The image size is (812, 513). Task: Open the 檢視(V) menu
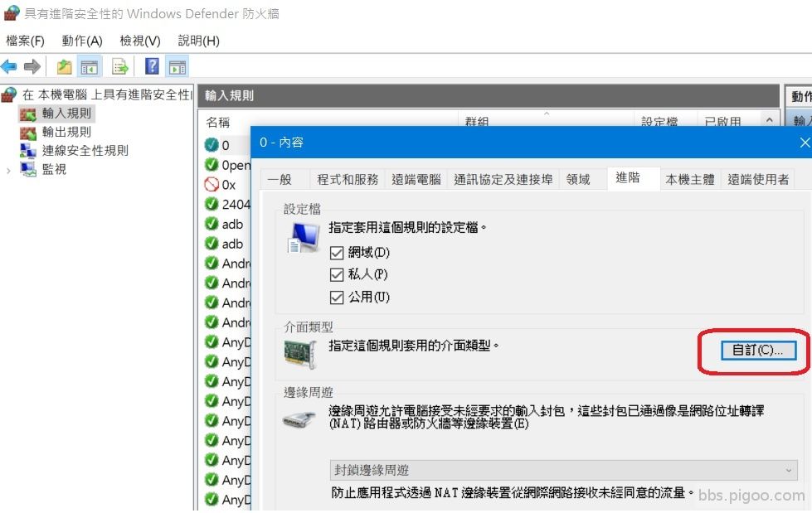[140, 41]
